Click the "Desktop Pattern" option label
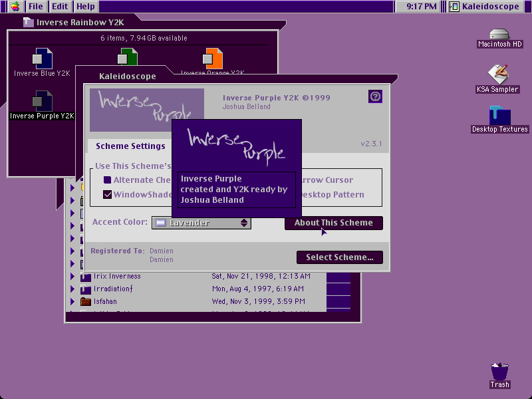 pos(332,194)
